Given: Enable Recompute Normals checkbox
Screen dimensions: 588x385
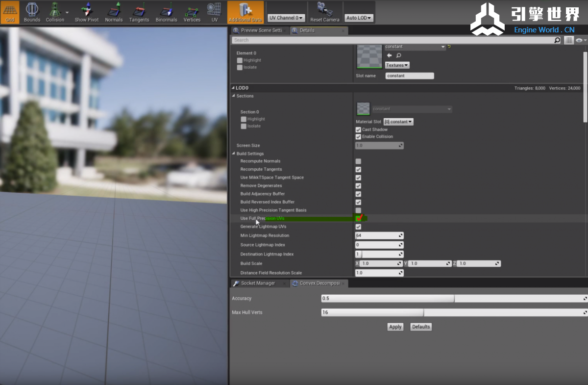Looking at the screenshot, I should click(x=358, y=161).
